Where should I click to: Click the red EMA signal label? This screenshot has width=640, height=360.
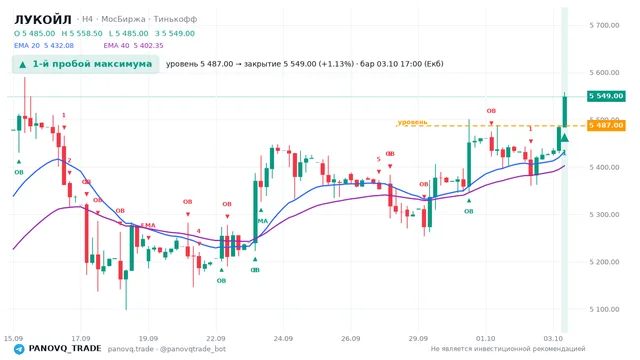[148, 225]
